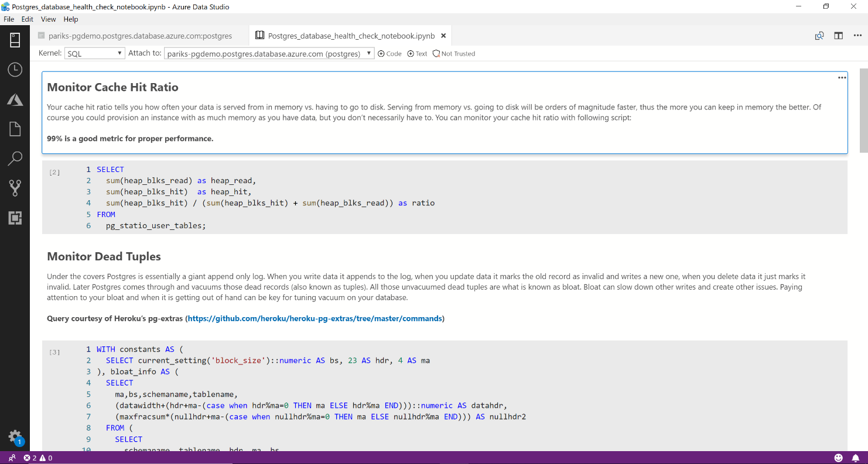Image resolution: width=868 pixels, height=464 pixels.
Task: Open the Manage gear settings menu
Action: (x=15, y=436)
